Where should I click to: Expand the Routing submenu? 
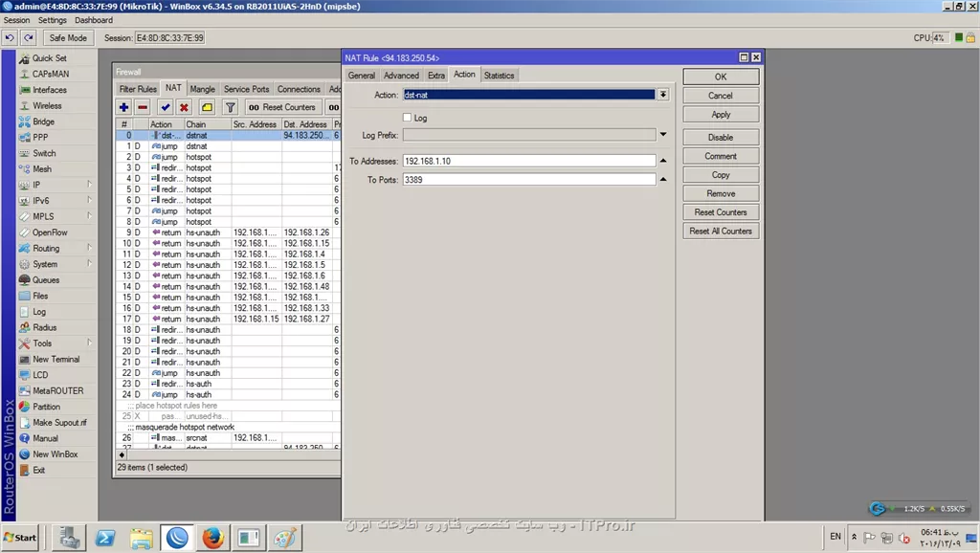point(89,248)
